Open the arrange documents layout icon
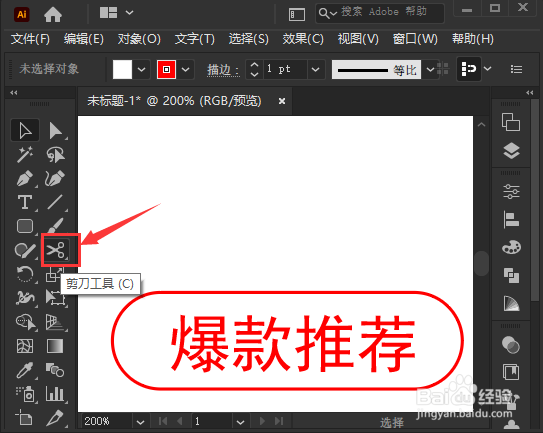 click(x=116, y=13)
